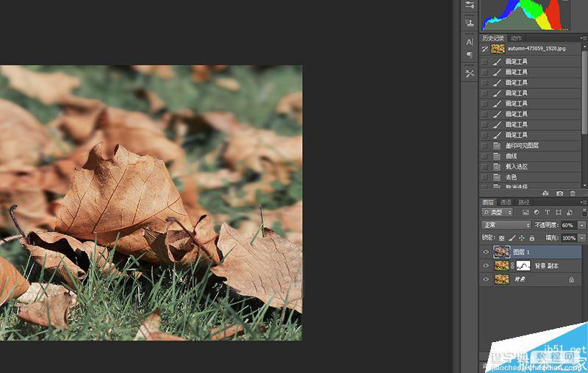Click the 背景 layer name
588x373 pixels.
(520, 280)
